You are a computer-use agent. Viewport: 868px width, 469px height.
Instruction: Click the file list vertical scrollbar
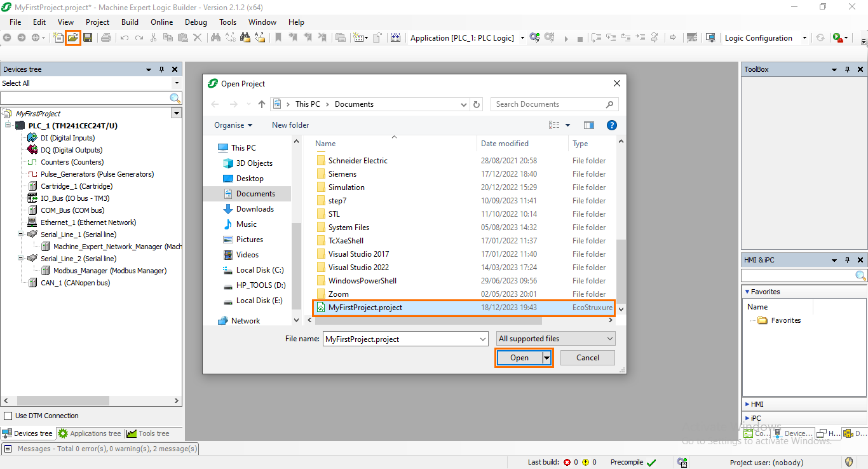[621, 272]
